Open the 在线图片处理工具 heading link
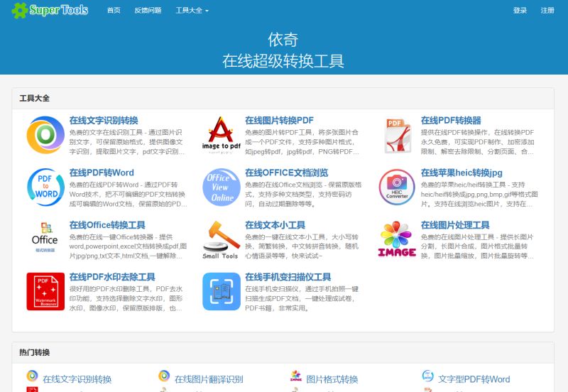This screenshot has width=568, height=392. [455, 225]
